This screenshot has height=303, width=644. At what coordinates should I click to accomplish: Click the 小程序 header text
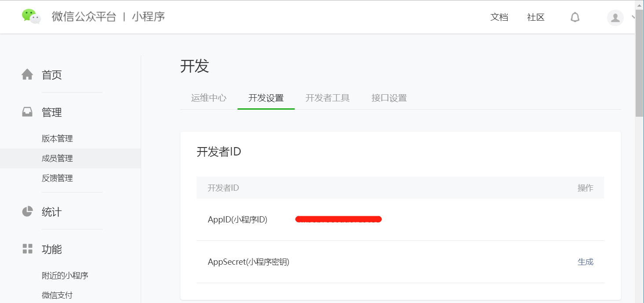[x=149, y=17]
